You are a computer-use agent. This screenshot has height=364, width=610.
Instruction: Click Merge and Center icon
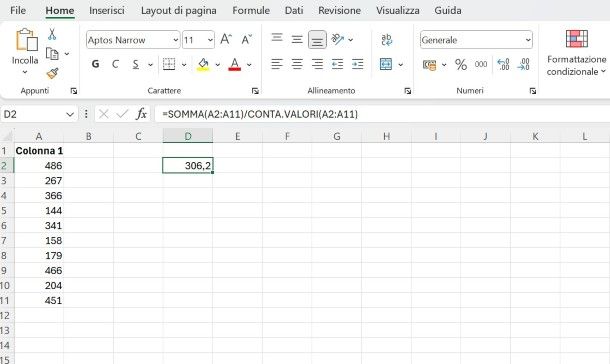point(386,64)
